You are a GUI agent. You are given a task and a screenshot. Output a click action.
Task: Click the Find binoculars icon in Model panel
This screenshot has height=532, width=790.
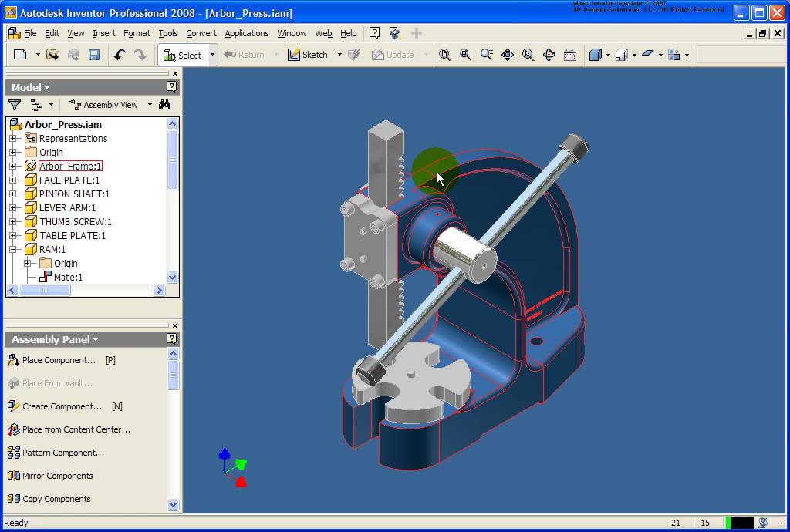pyautogui.click(x=164, y=105)
